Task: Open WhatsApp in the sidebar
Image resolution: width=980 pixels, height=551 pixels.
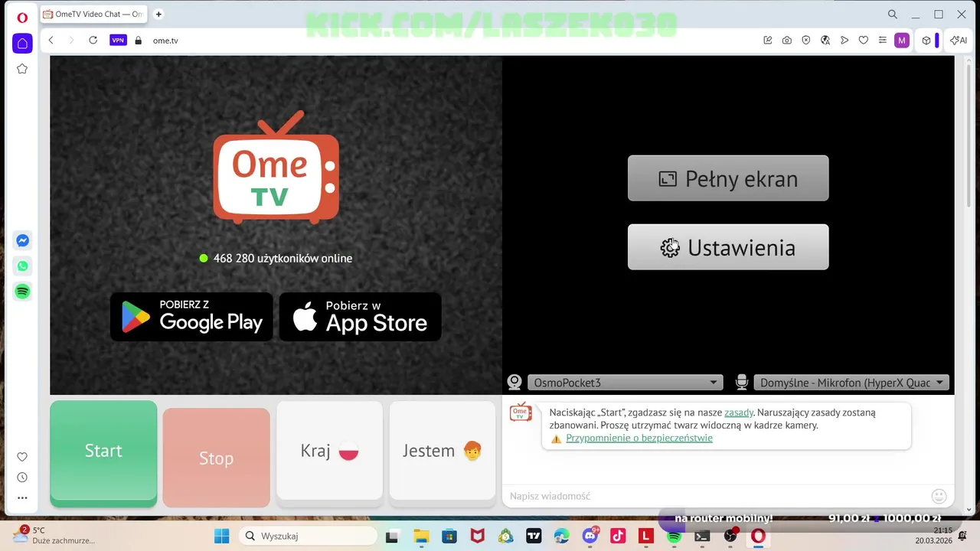Action: pyautogui.click(x=23, y=266)
